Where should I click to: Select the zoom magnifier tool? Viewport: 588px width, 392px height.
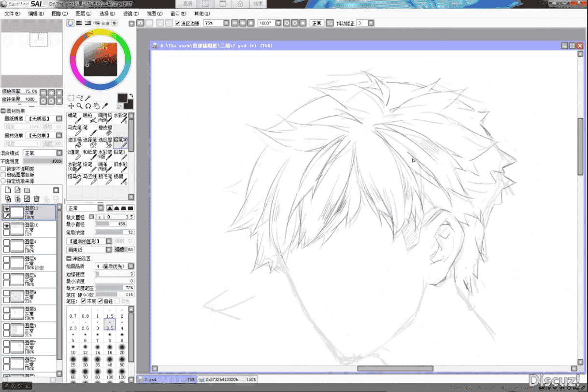(80, 106)
